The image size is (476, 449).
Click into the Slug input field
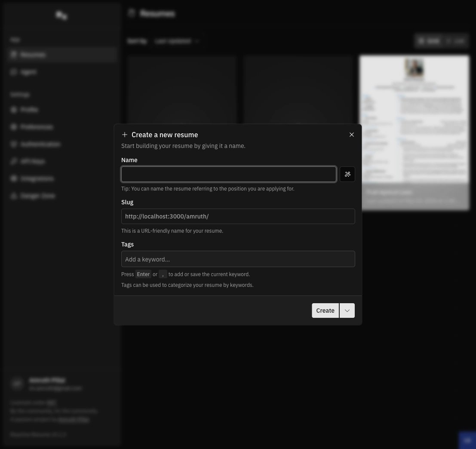point(238,216)
